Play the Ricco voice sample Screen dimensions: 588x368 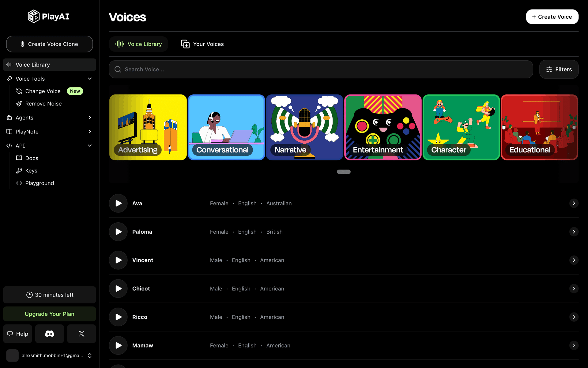[118, 317]
